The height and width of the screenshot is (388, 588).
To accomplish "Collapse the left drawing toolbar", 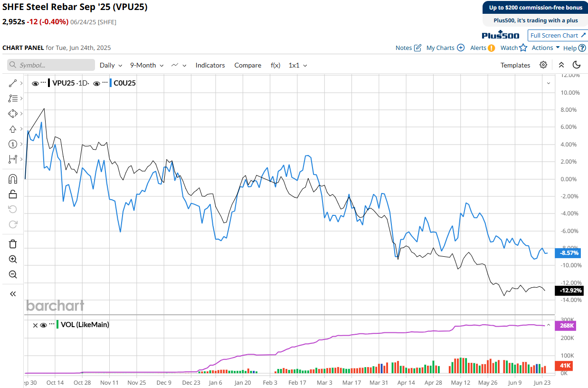I will tap(13, 294).
